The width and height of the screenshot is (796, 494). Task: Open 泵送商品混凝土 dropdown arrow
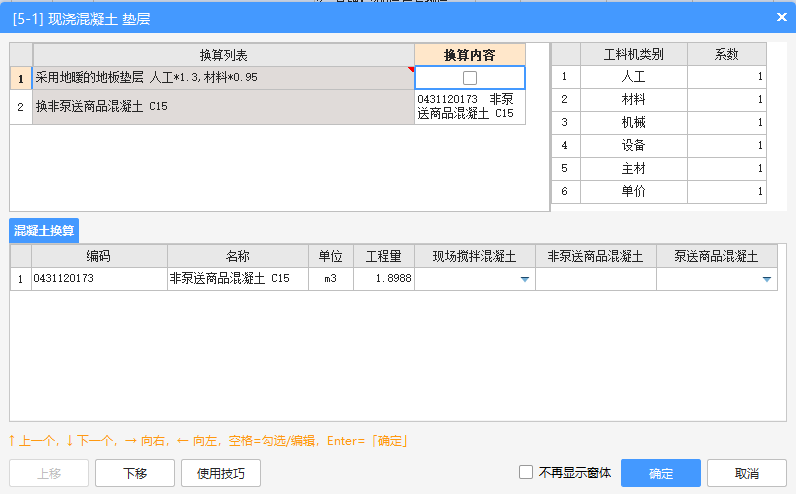(767, 279)
